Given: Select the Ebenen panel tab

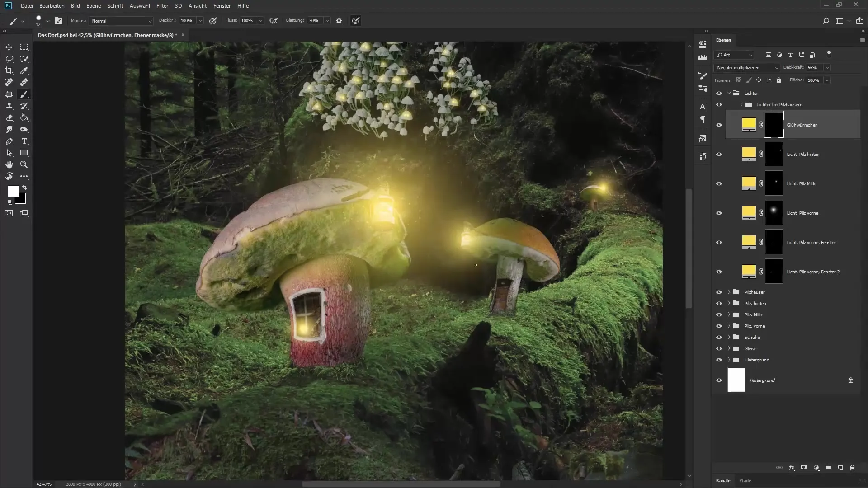Looking at the screenshot, I should tap(723, 40).
